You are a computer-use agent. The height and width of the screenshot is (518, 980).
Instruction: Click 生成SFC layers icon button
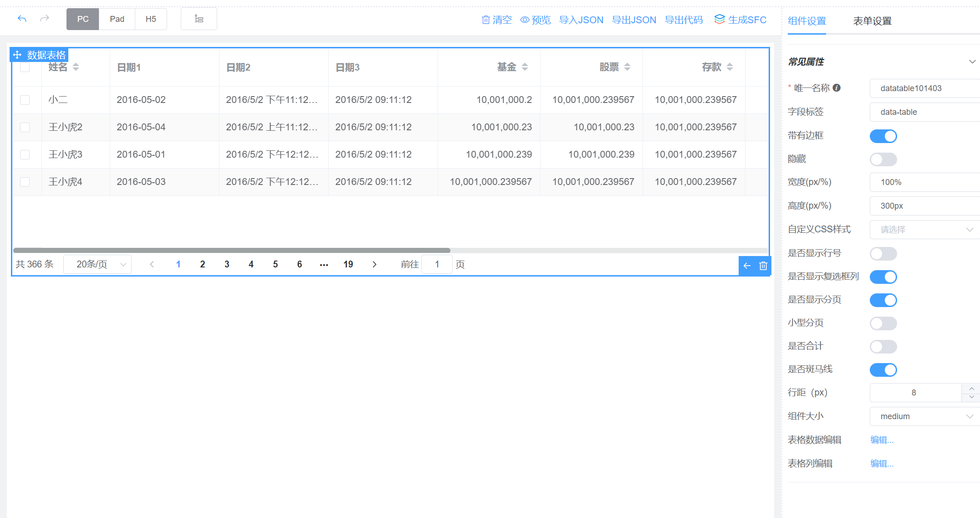pyautogui.click(x=740, y=20)
